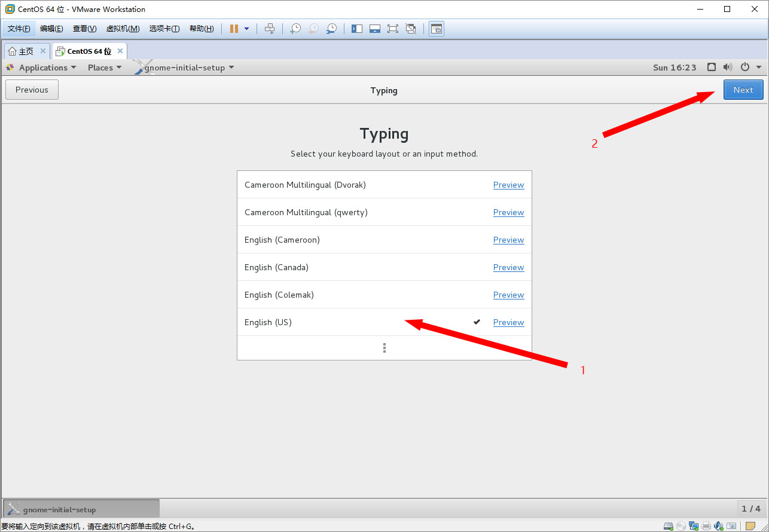
Task: Open the 虚拟机(M) menu
Action: point(123,29)
